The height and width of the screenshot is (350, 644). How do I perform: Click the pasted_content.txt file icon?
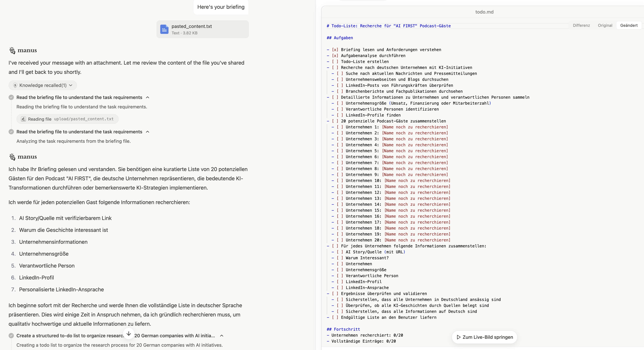(x=164, y=30)
